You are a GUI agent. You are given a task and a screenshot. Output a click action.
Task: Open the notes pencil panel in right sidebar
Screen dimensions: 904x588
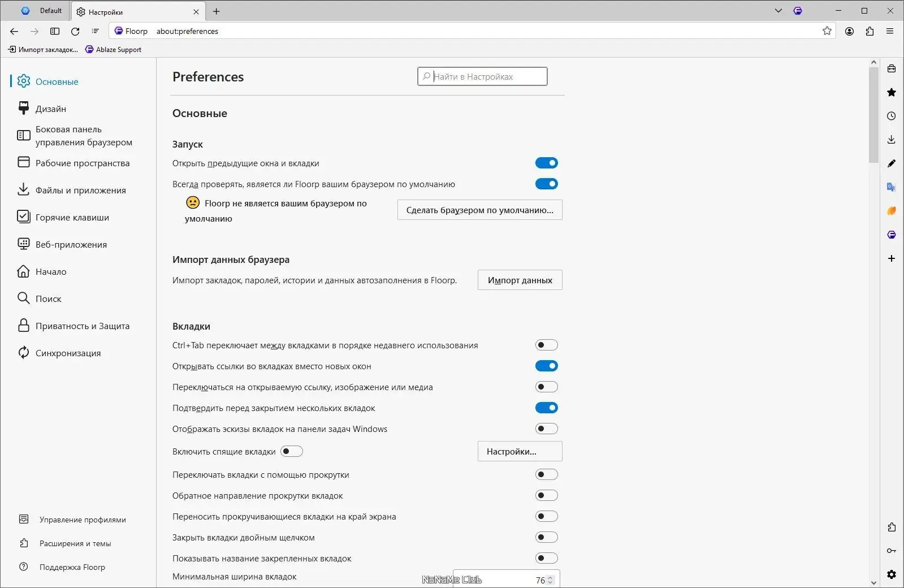892,163
